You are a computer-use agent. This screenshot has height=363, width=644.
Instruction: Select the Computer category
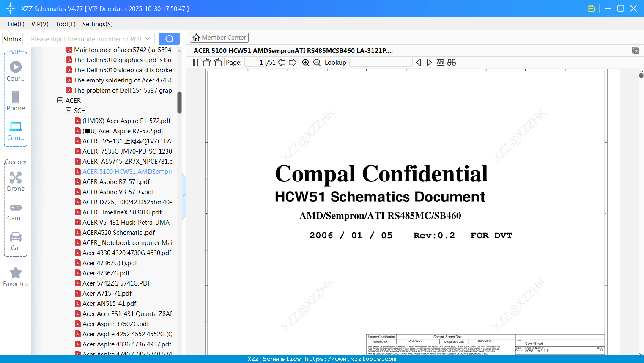pos(16,131)
